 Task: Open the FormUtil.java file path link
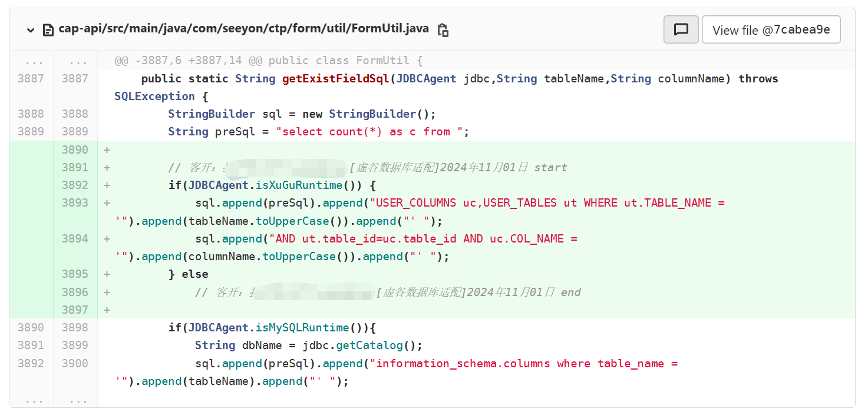click(x=243, y=29)
